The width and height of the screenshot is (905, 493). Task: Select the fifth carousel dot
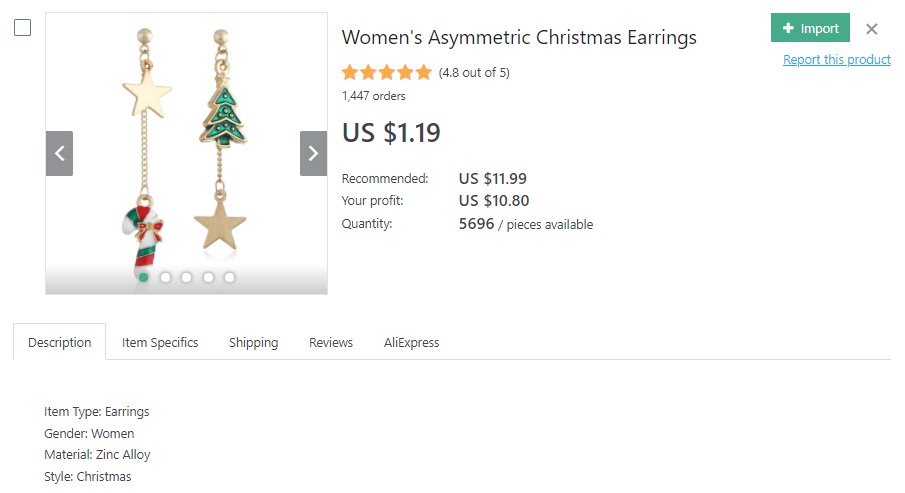[230, 277]
